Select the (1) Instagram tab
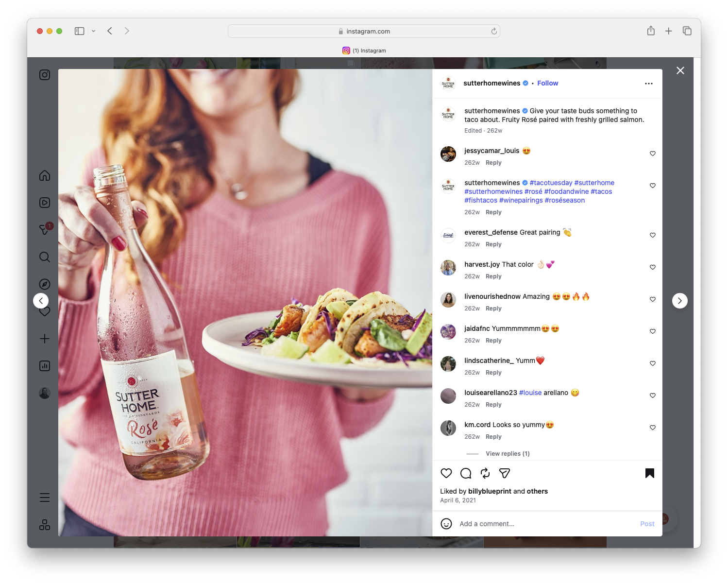 pyautogui.click(x=364, y=51)
